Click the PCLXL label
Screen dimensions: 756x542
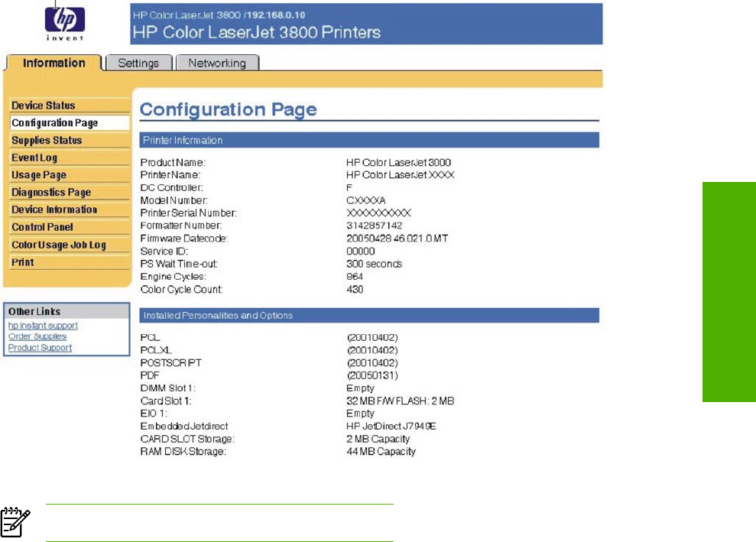156,350
